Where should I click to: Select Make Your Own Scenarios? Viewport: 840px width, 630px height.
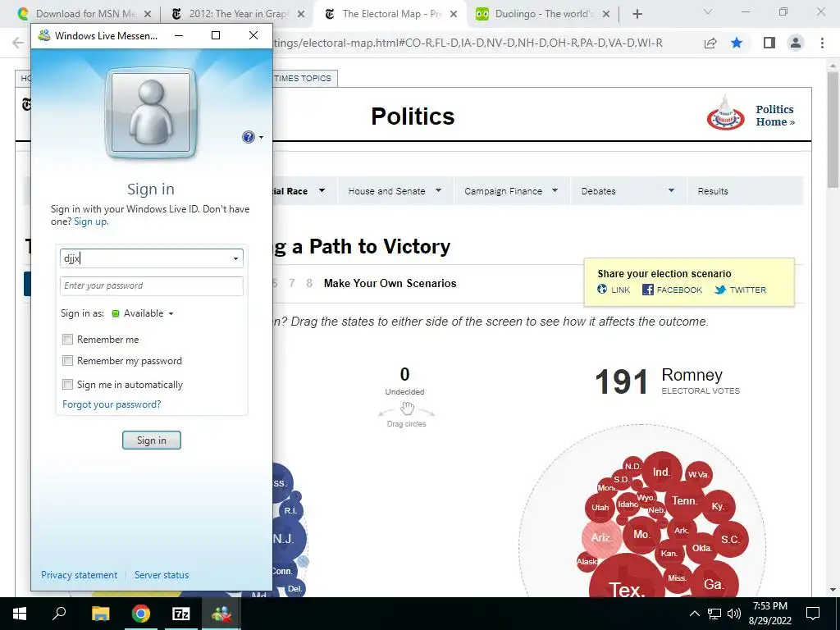pyautogui.click(x=390, y=283)
